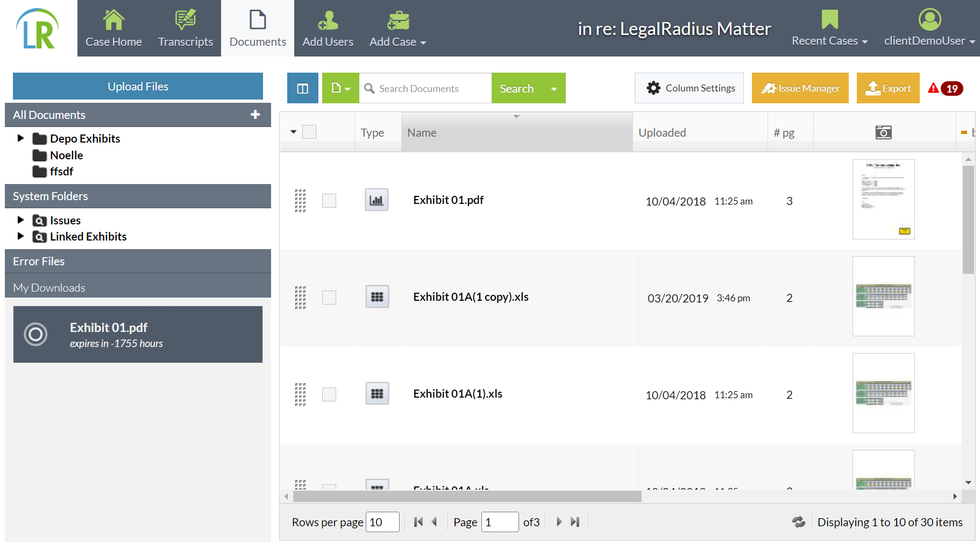Open the Exhibit 01A(1 copy).xls document name
980x544 pixels.
coord(471,297)
